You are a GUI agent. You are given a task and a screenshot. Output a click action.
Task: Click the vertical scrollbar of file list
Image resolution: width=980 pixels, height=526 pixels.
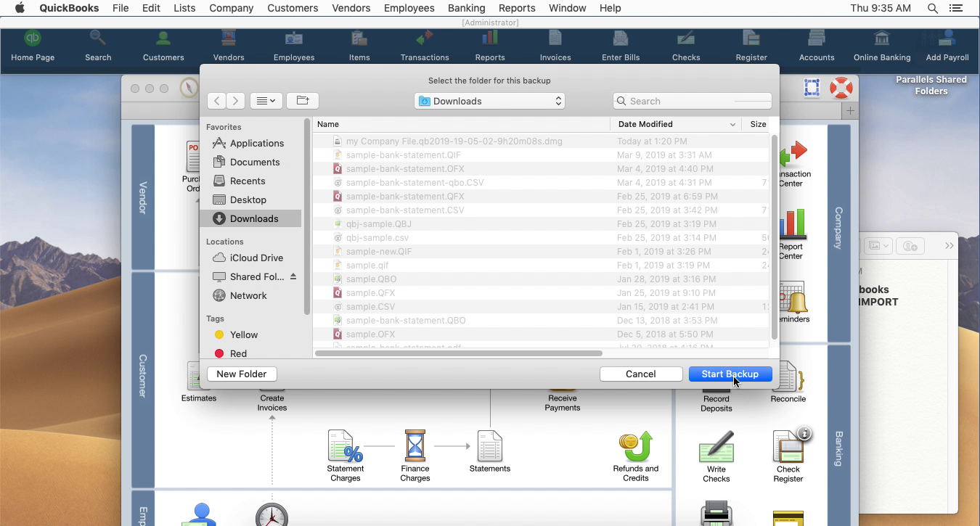click(x=774, y=237)
